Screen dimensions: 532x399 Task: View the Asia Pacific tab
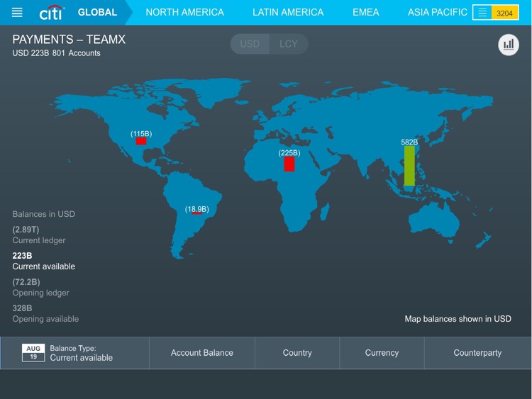[x=437, y=12]
